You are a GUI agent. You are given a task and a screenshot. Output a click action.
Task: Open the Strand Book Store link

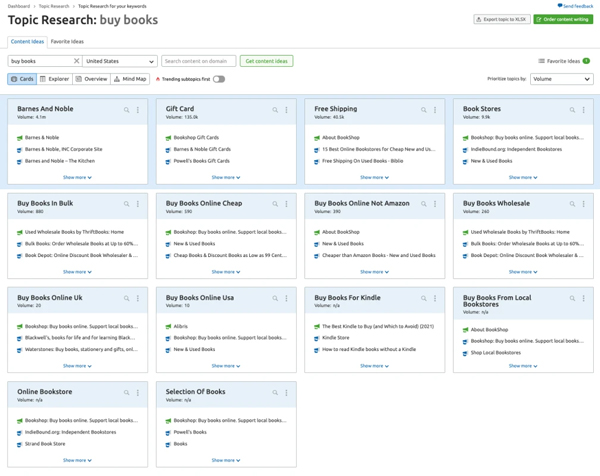tap(45, 444)
